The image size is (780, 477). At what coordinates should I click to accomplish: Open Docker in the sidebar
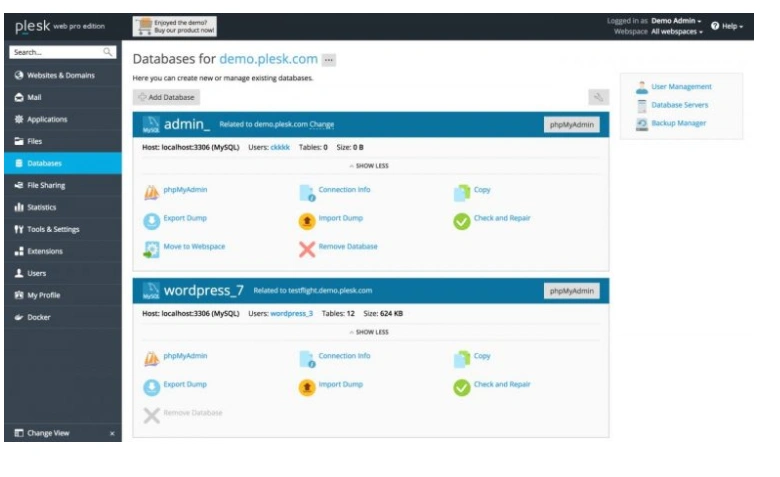pyautogui.click(x=63, y=317)
